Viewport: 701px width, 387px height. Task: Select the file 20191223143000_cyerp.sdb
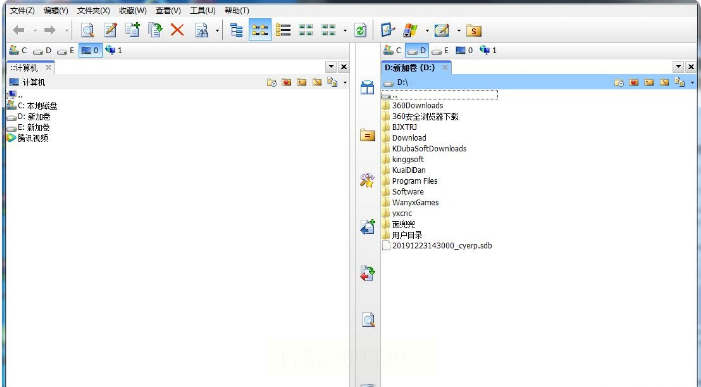437,245
